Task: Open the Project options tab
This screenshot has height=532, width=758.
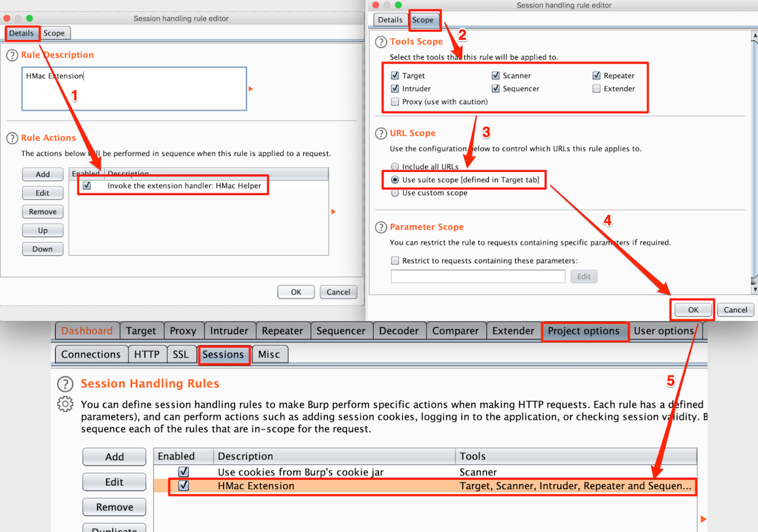Action: (584, 331)
